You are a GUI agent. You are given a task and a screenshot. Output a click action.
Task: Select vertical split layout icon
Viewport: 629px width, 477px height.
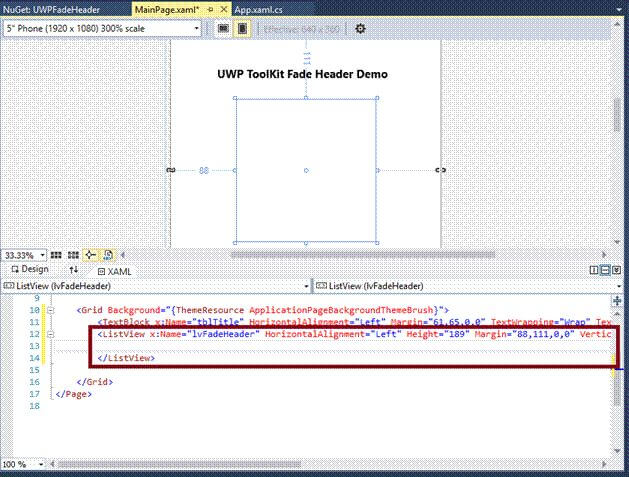(594, 270)
